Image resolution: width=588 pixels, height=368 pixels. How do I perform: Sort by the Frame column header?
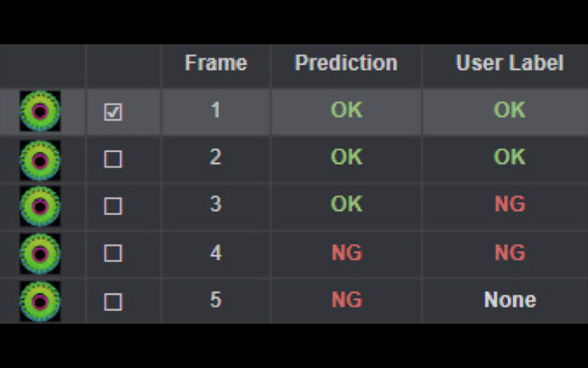[x=215, y=63]
